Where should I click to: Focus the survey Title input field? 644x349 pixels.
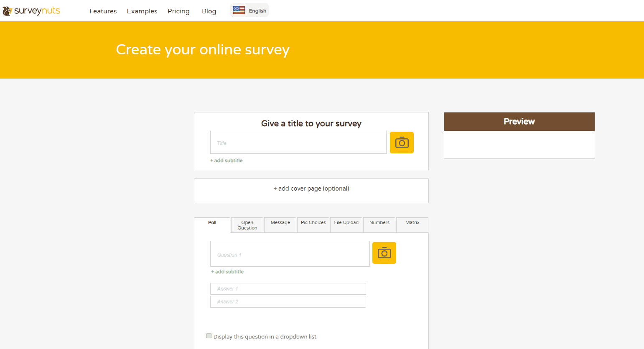coord(298,143)
